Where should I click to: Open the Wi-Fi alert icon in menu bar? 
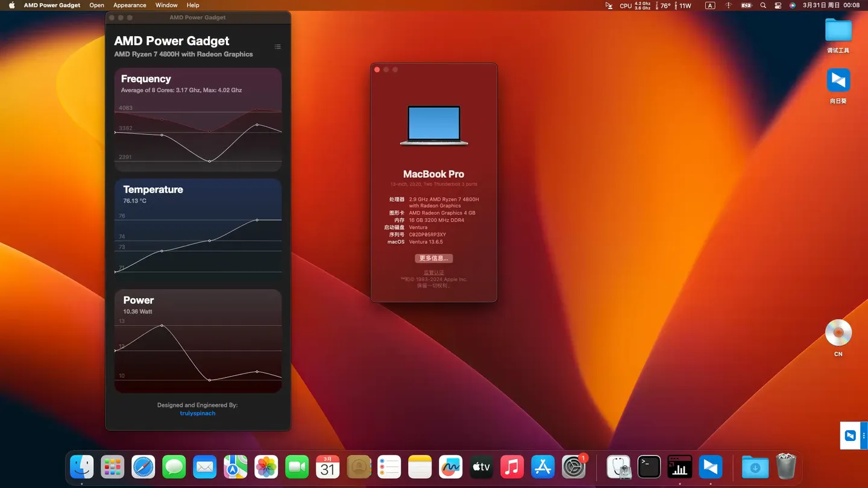(729, 5)
